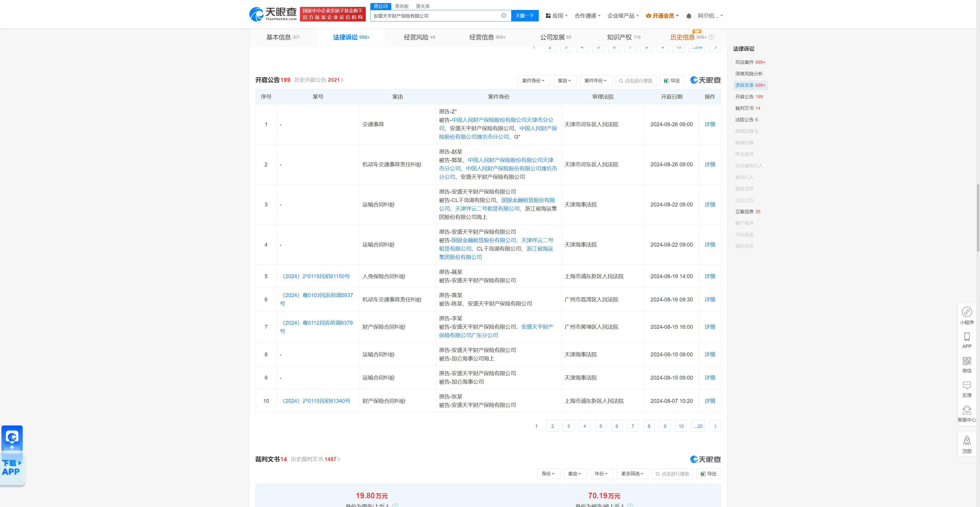Export court announcements via 导出 button
This screenshot has height=507, width=980.
[672, 81]
